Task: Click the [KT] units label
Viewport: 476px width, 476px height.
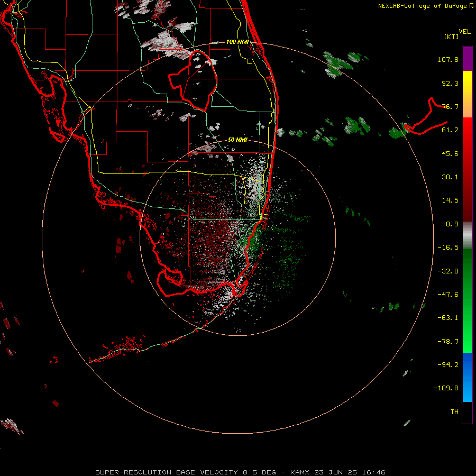Action: 451,36
